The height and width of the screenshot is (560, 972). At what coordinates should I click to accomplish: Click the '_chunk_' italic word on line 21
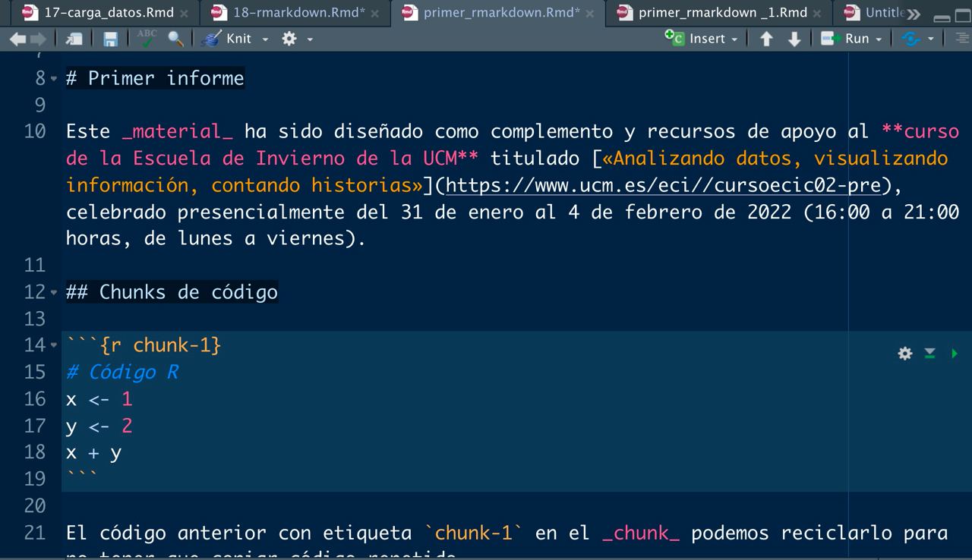(641, 533)
